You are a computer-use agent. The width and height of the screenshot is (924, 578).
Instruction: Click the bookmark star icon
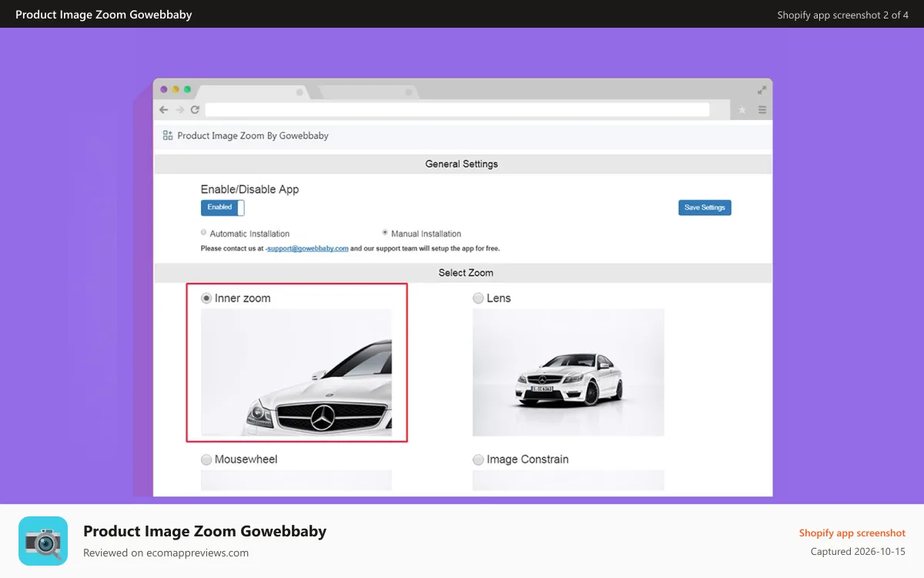742,110
